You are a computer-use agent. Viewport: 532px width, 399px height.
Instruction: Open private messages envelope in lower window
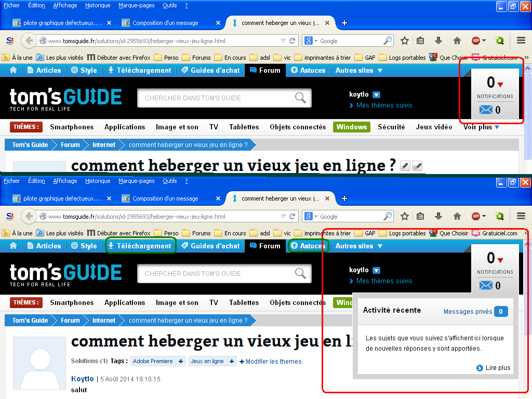pos(486,285)
